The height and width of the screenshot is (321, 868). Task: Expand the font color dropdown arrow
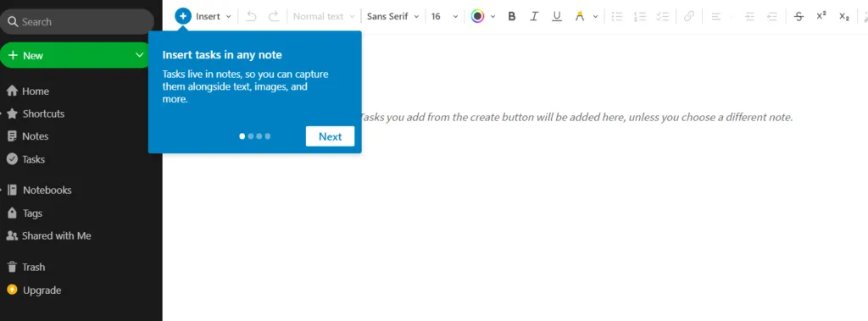pyautogui.click(x=492, y=17)
